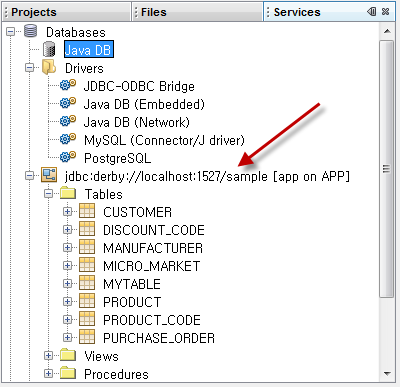Select the JDBC-ODBC Bridge driver icon
The height and width of the screenshot is (387, 400).
(x=68, y=85)
